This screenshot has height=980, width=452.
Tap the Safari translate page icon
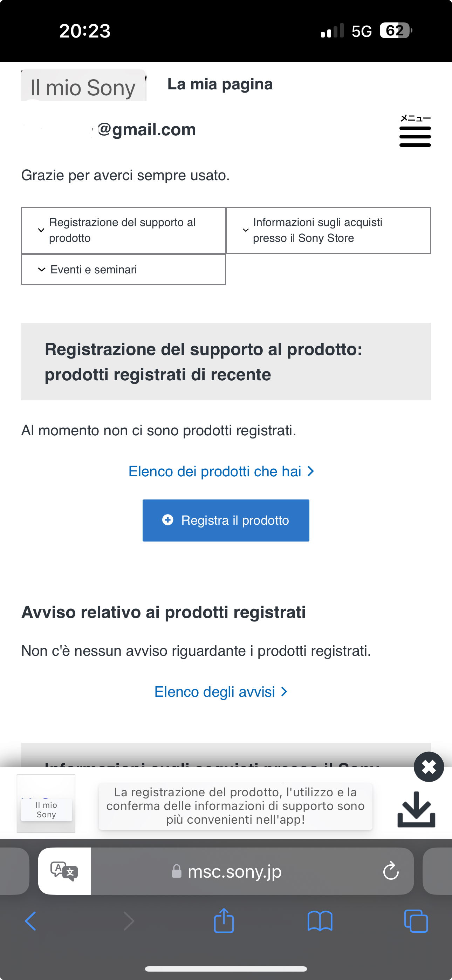(x=64, y=871)
